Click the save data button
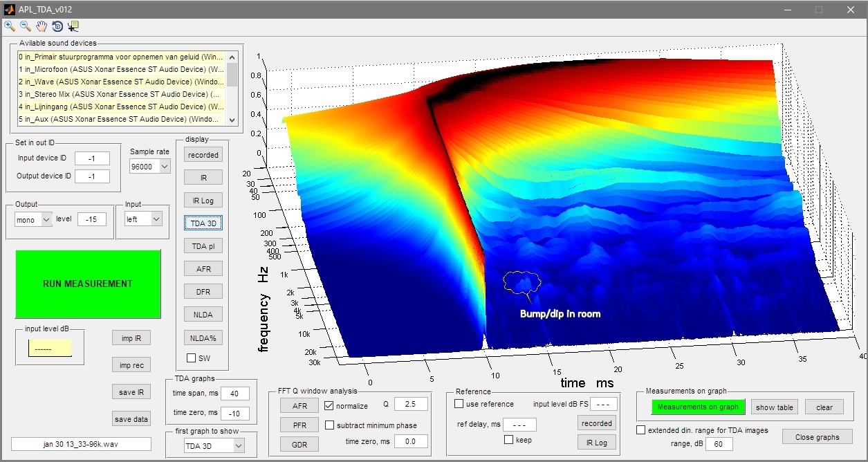 click(x=131, y=419)
